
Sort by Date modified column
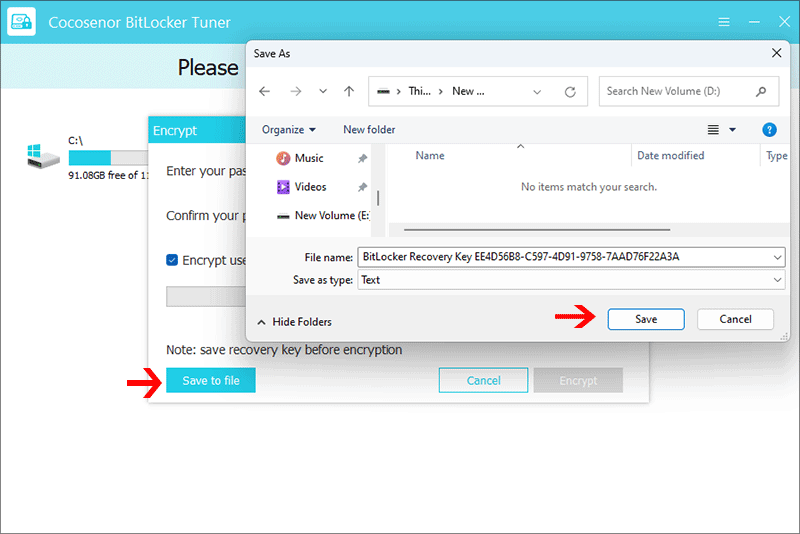coord(670,156)
